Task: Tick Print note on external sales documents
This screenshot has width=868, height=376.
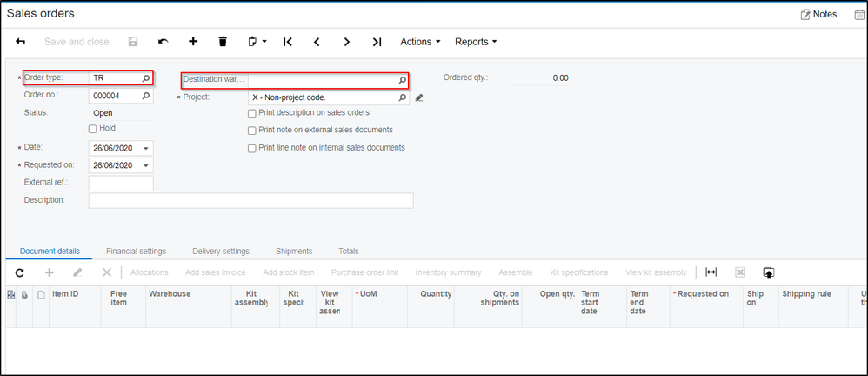Action: tap(252, 131)
